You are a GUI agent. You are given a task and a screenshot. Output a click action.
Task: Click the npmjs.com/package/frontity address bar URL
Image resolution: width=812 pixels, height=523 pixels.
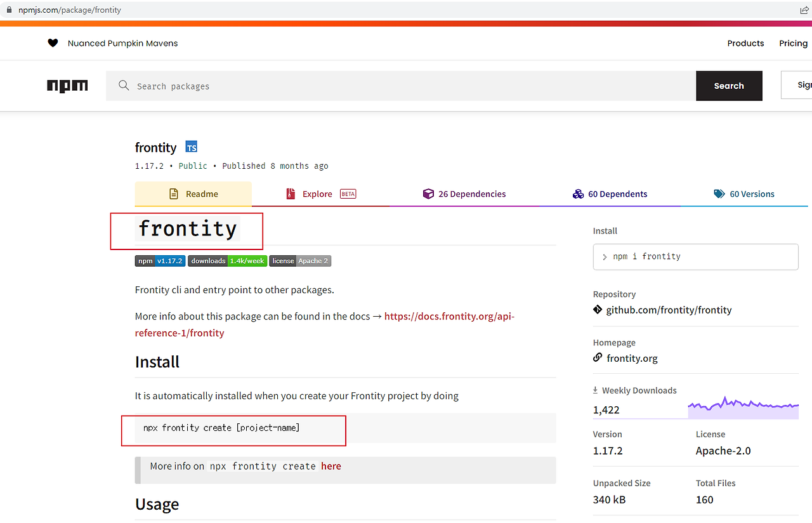(x=70, y=10)
